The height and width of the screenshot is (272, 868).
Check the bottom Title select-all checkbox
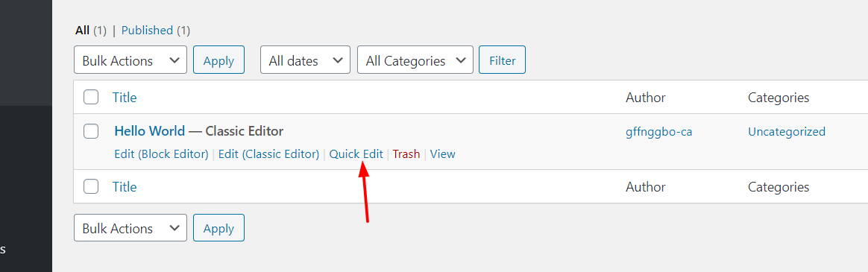click(91, 186)
